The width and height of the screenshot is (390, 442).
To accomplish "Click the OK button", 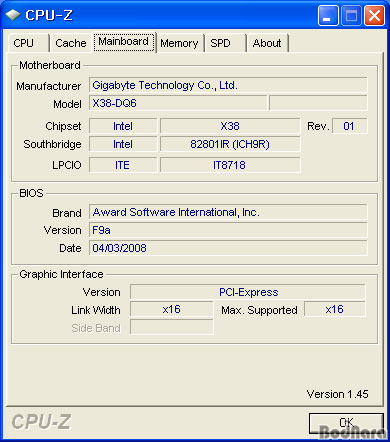I will pos(346,423).
